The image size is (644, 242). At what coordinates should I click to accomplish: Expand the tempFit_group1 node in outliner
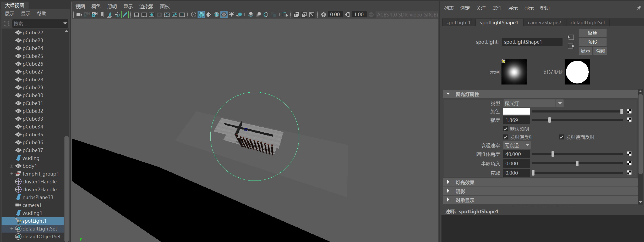click(x=12, y=173)
